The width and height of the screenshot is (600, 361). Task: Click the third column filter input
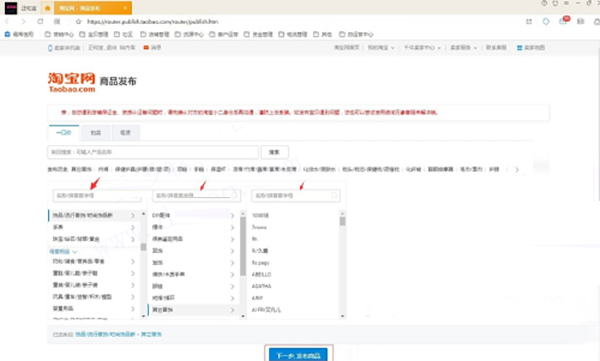tap(296, 196)
